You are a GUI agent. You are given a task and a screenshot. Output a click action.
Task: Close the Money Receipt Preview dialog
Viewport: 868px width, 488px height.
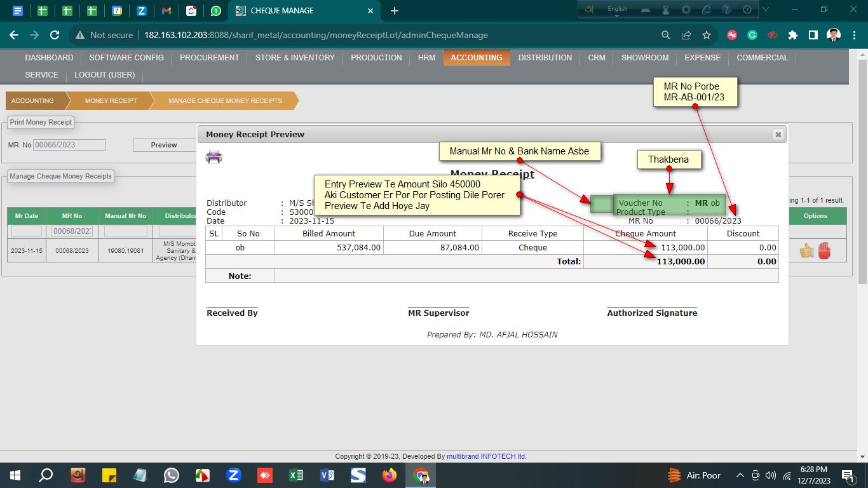[x=778, y=135]
